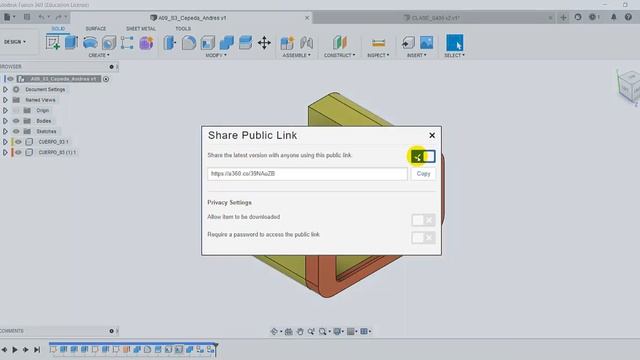This screenshot has height=360, width=640.
Task: Select the Insert Derive icon
Action: (408, 42)
